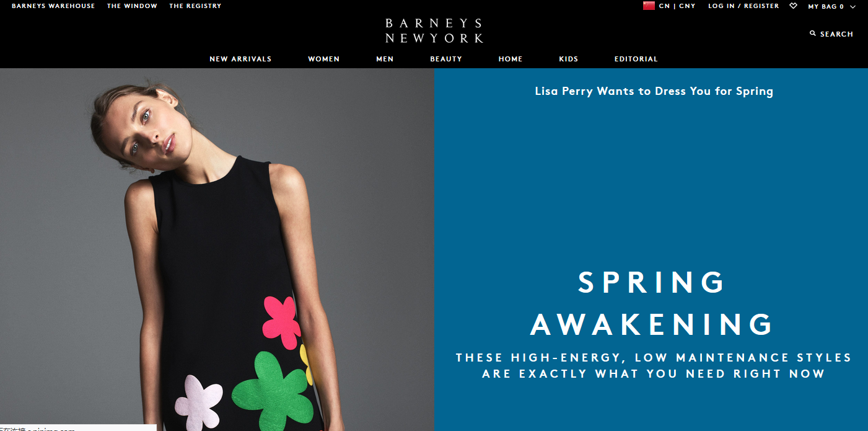
Task: Open The Window link
Action: point(132,6)
